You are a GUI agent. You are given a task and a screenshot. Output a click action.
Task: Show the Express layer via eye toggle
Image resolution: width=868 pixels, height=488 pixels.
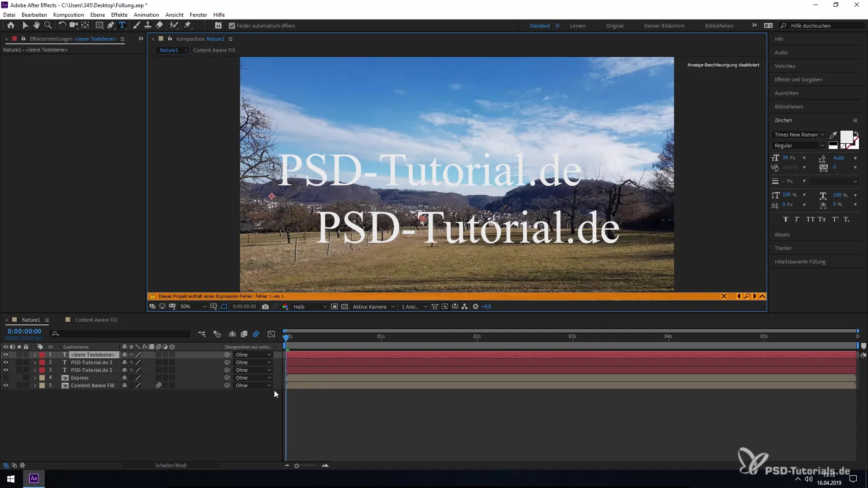5,378
